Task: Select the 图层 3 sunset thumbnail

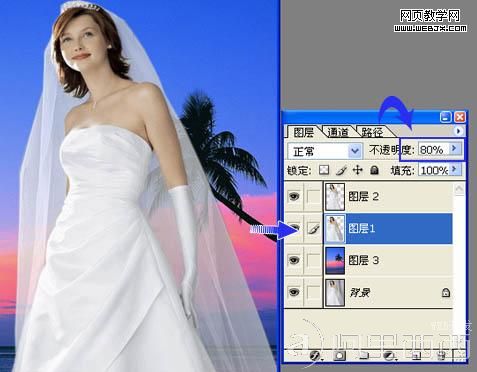Action: 335,260
